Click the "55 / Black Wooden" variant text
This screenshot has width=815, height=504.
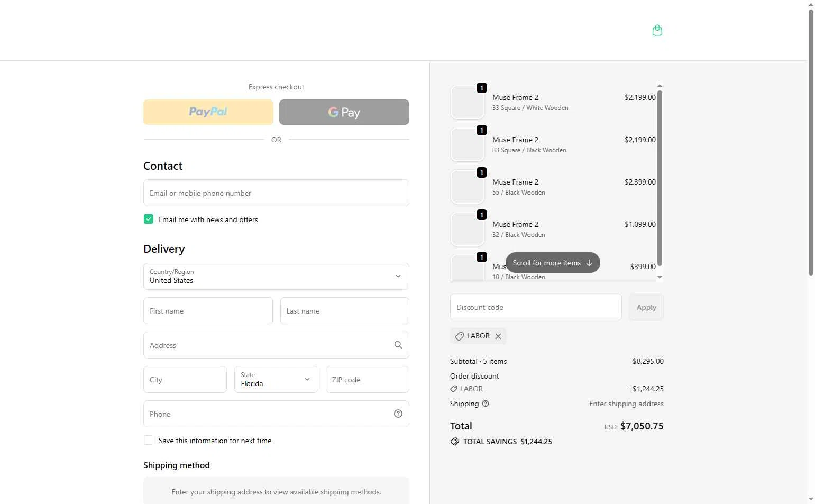click(519, 193)
